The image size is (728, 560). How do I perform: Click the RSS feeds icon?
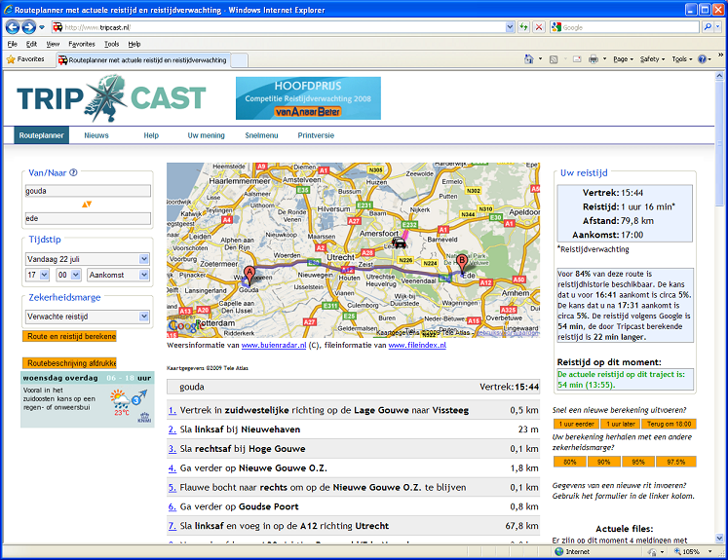pos(554,59)
